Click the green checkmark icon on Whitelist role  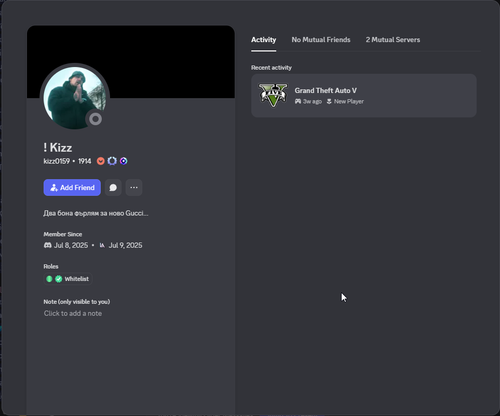(x=59, y=279)
